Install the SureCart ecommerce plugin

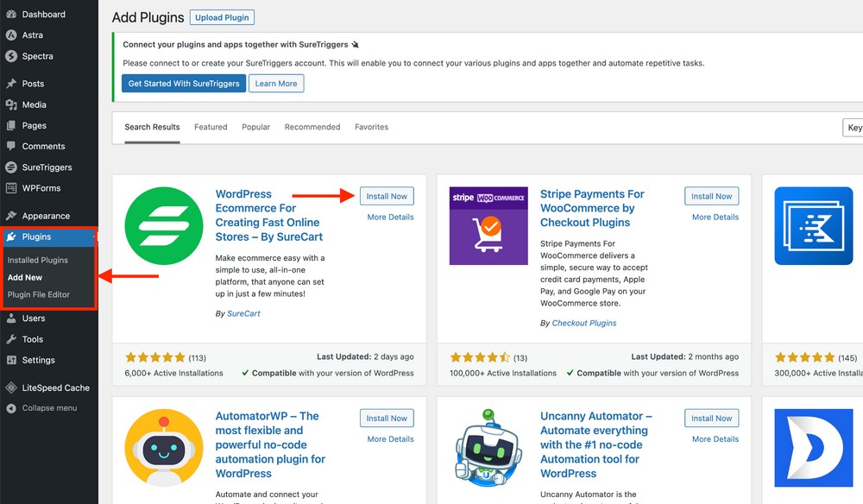pyautogui.click(x=387, y=196)
